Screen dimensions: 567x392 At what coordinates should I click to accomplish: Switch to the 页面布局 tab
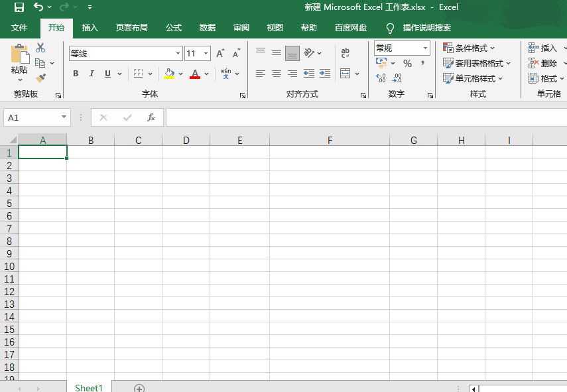131,28
